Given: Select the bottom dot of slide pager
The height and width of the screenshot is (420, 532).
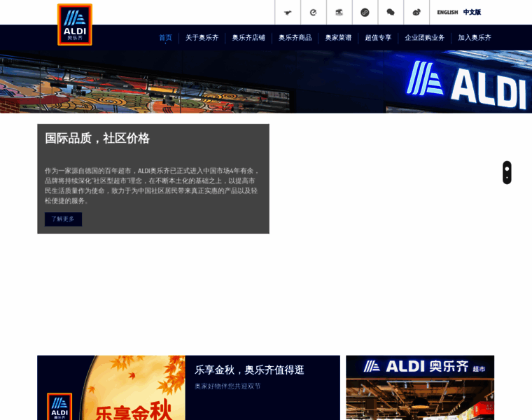Looking at the screenshot, I should (507, 177).
